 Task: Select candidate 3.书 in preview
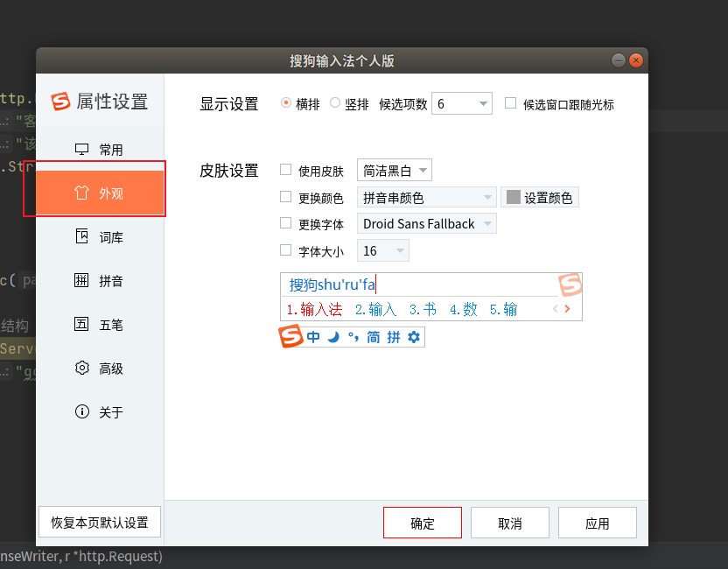(x=423, y=309)
